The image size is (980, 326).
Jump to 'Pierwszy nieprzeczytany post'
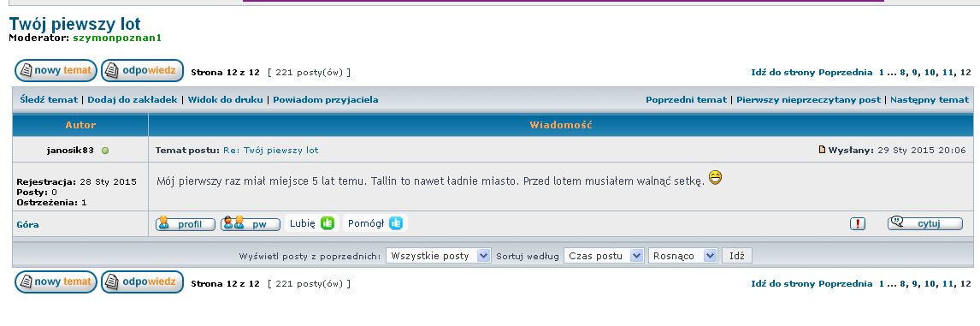(x=809, y=99)
